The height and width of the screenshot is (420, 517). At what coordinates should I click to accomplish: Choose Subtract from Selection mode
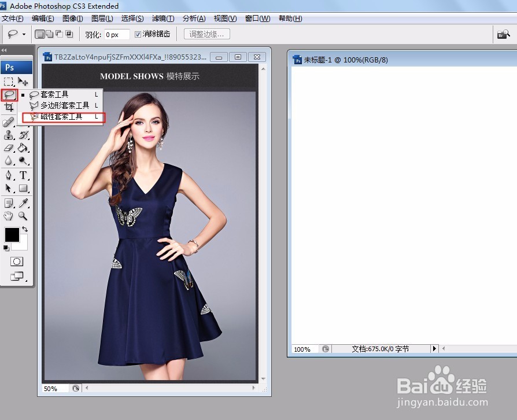click(x=60, y=34)
